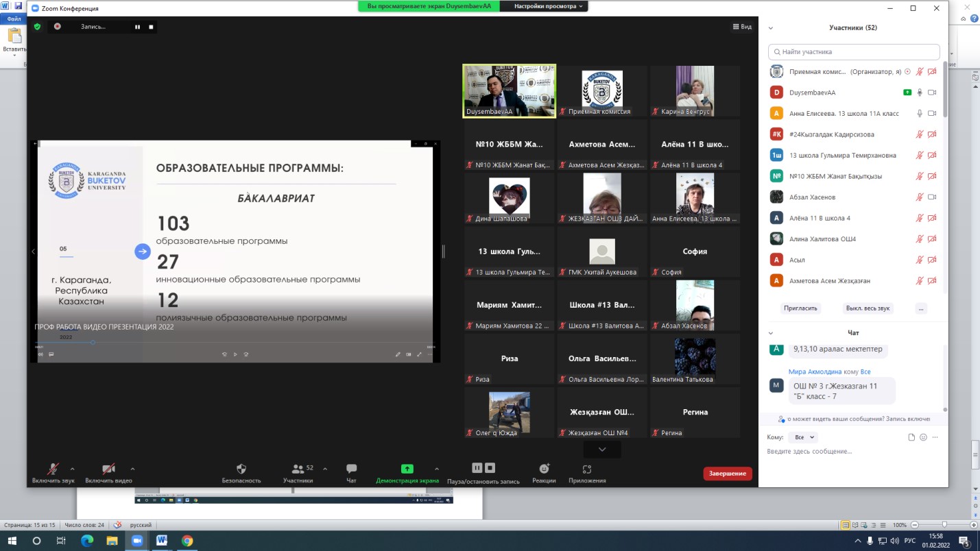Screen dimensions: 980x551
Task: Click the Пригласить button
Action: pyautogui.click(x=800, y=308)
